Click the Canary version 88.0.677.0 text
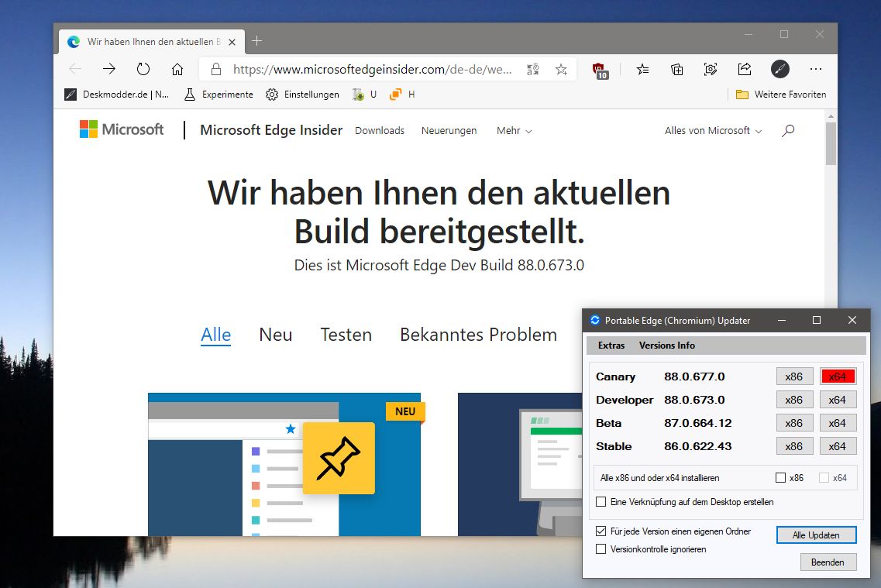Viewport: 881px width, 588px height. point(694,377)
